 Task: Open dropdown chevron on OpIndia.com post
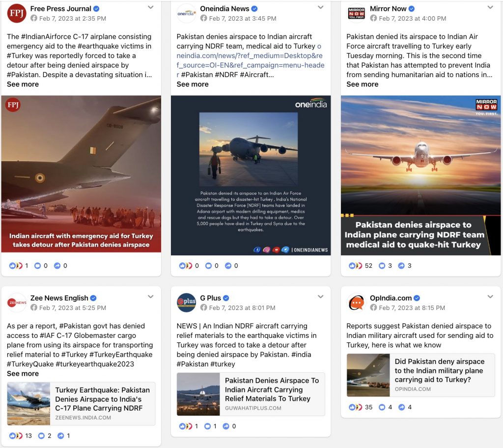coord(490,297)
